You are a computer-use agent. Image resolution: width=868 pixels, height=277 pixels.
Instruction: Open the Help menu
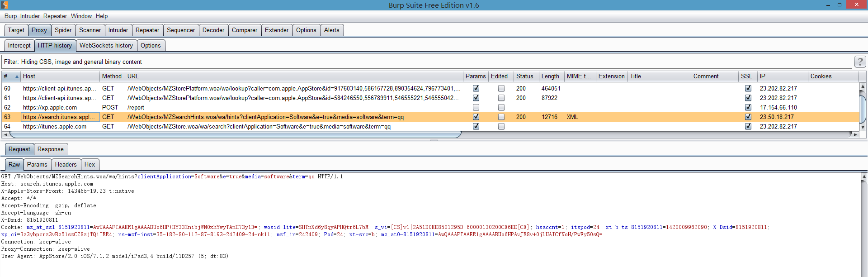tap(102, 16)
